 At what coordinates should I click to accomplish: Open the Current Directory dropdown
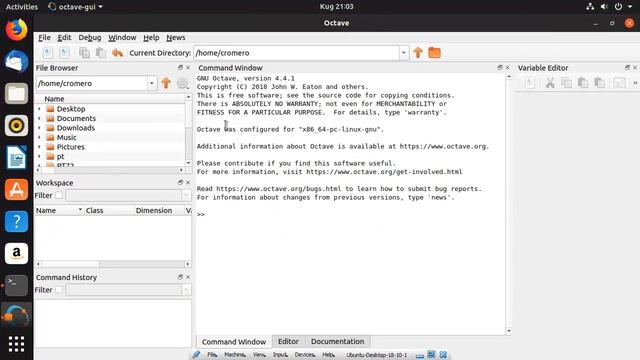(x=404, y=53)
